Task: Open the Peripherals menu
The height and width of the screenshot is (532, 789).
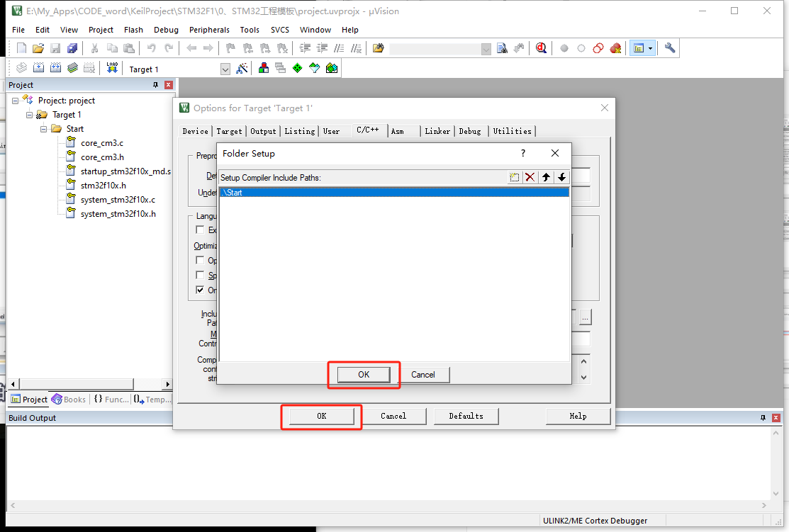Action: [x=209, y=30]
